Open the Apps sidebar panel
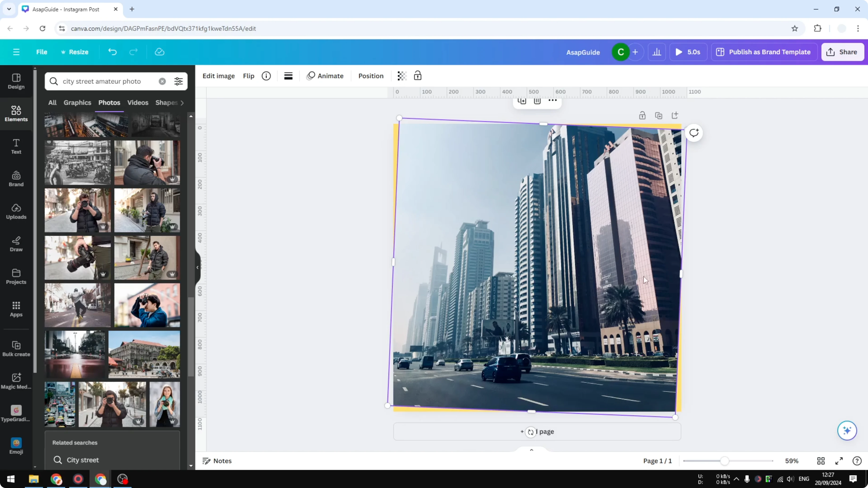This screenshot has height=488, width=868. tap(16, 309)
